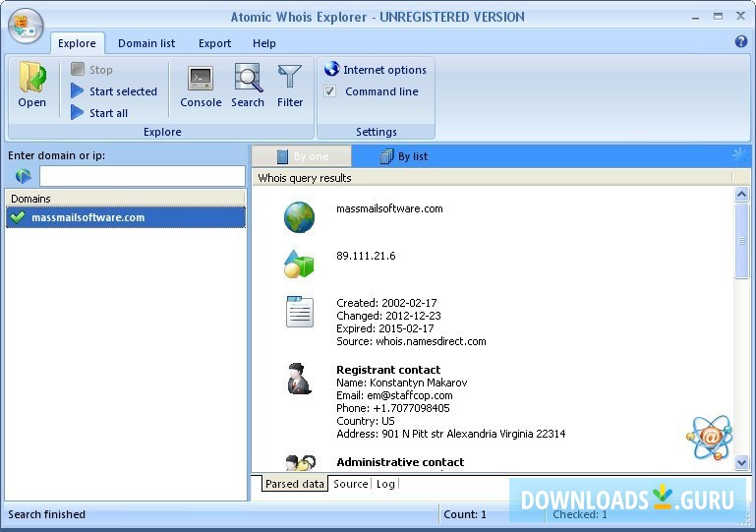756x532 pixels.
Task: Select the Parsed data bottom tab
Action: pos(295,484)
